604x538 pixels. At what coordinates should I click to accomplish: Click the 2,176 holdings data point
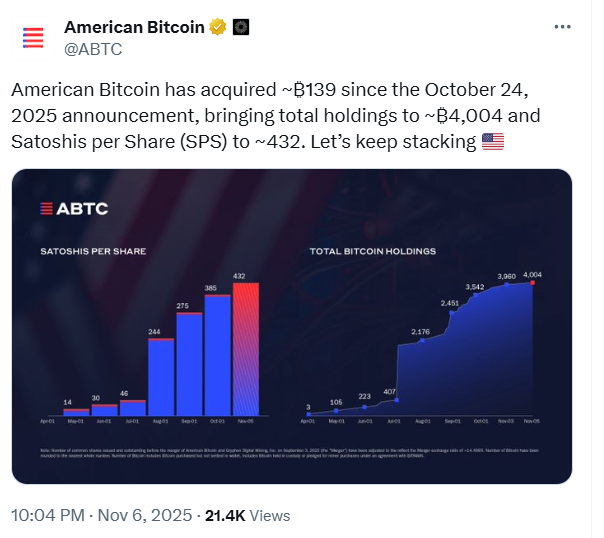(422, 340)
